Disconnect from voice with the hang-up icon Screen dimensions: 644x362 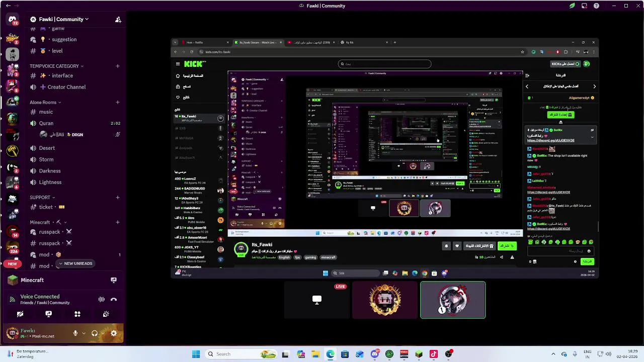tap(114, 300)
